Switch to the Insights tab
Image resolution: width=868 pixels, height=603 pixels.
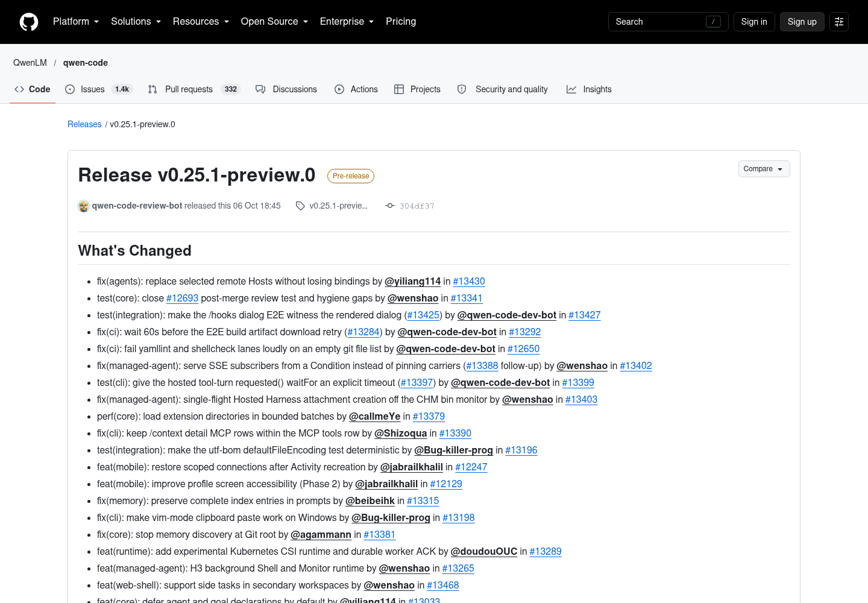click(589, 89)
